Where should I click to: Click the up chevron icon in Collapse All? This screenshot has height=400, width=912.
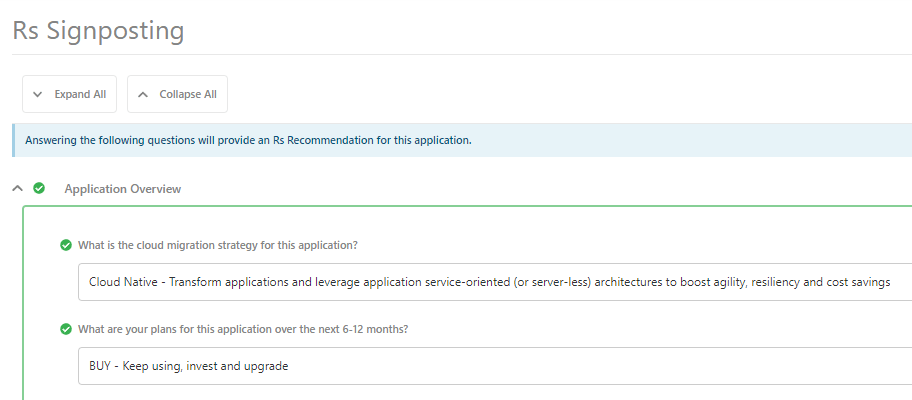tap(143, 94)
